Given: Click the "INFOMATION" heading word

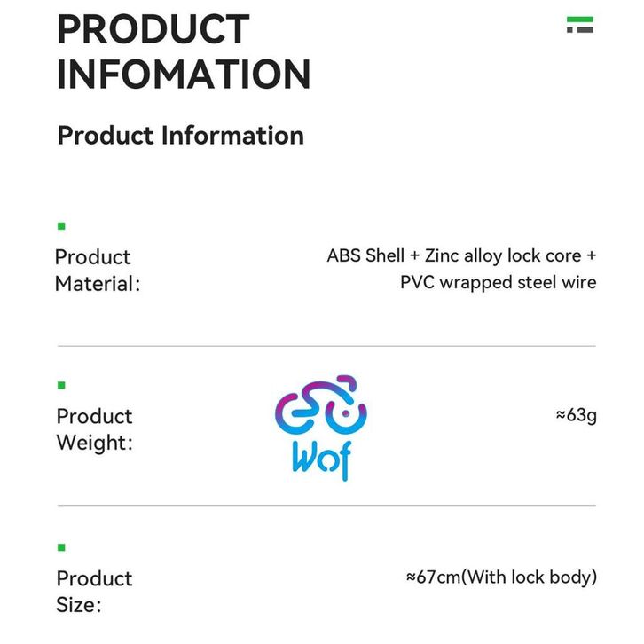Looking at the screenshot, I should click(x=184, y=74).
